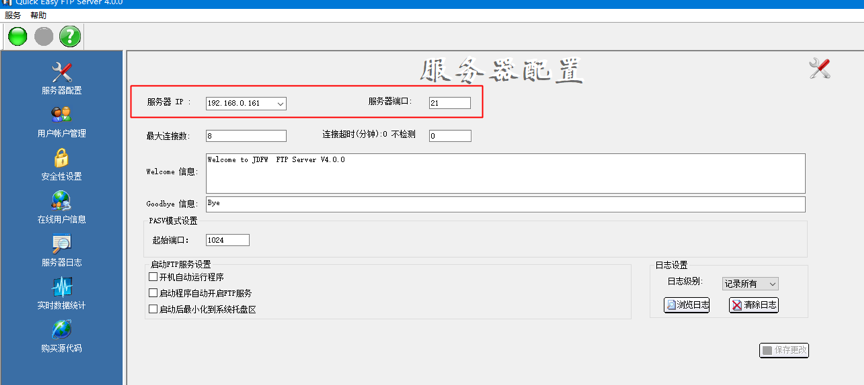Open help with the green question mark icon
Viewport: 864px width, 385px height.
tap(70, 36)
